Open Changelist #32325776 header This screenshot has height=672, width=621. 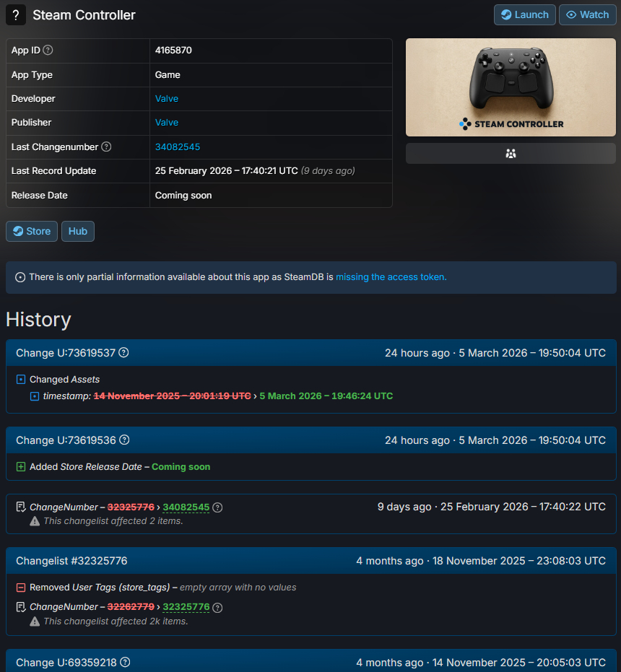pyautogui.click(x=71, y=561)
